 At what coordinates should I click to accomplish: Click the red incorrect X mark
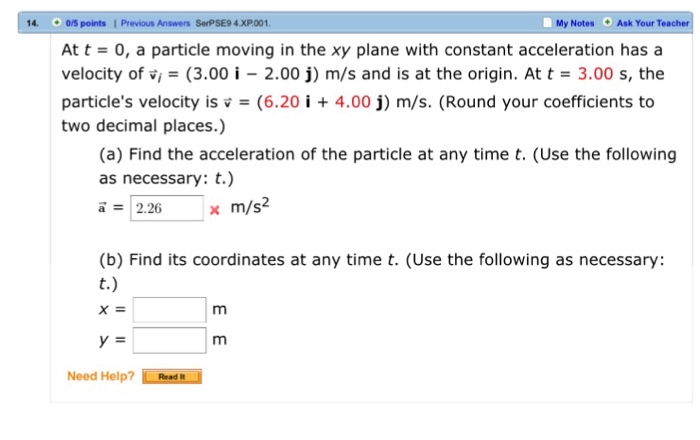[x=215, y=210]
